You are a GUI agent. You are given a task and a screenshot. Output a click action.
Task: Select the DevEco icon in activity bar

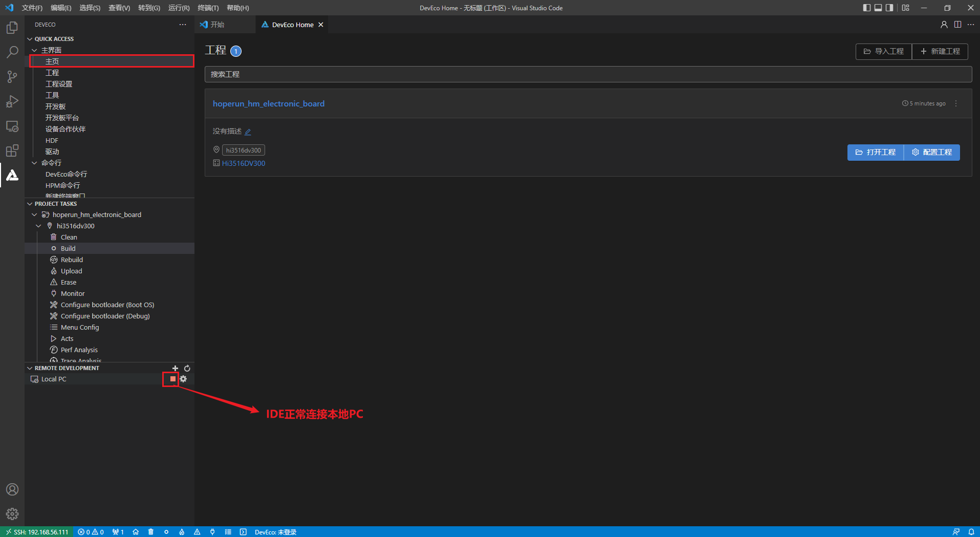12,175
